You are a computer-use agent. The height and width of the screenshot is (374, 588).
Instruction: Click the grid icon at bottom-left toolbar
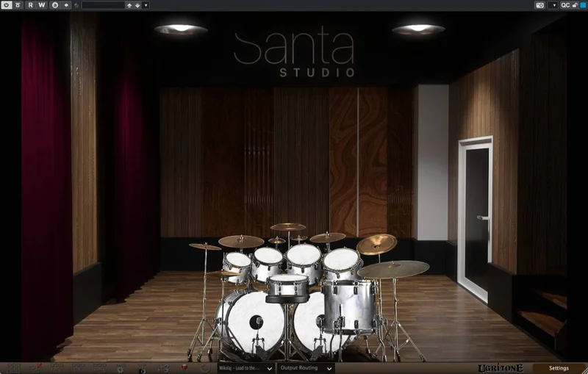click(x=14, y=368)
